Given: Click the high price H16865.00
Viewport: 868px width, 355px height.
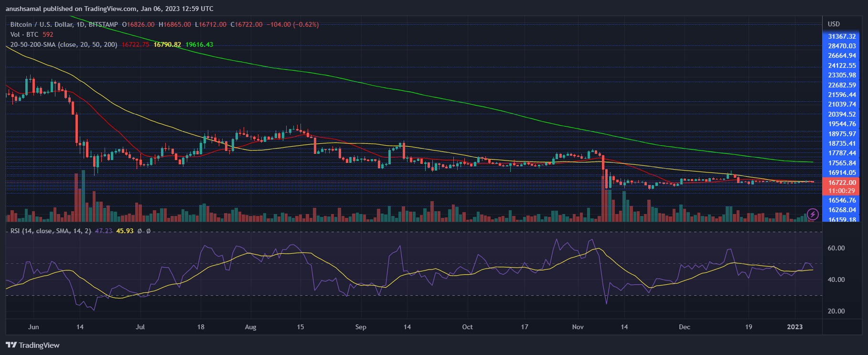Looking at the screenshot, I should (175, 24).
